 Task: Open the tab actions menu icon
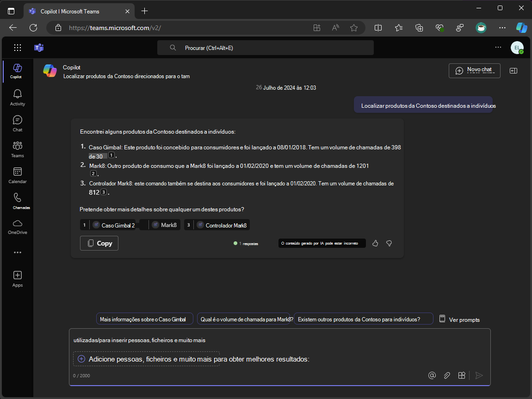(x=11, y=11)
